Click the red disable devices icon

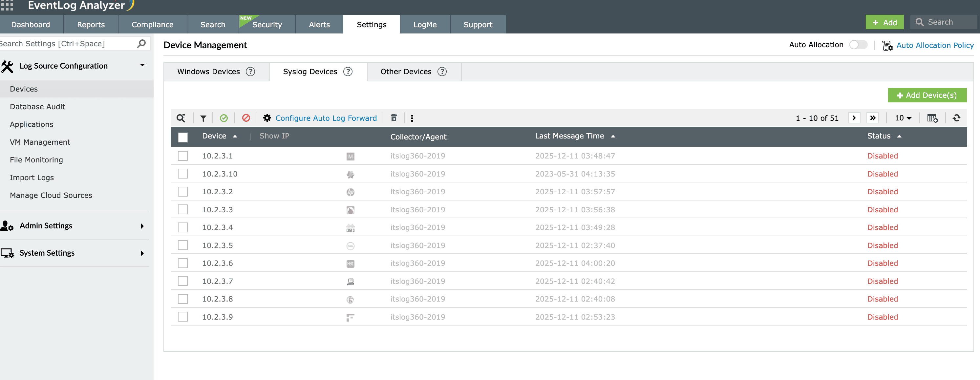246,118
